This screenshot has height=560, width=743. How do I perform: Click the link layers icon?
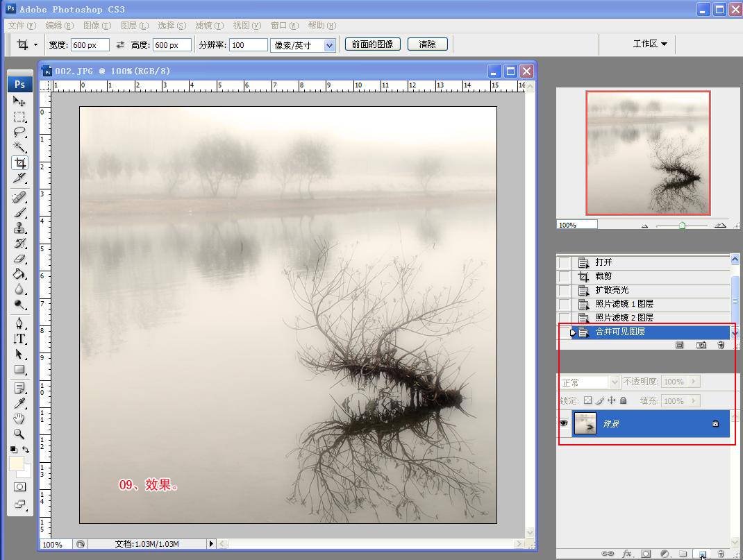[x=608, y=553]
